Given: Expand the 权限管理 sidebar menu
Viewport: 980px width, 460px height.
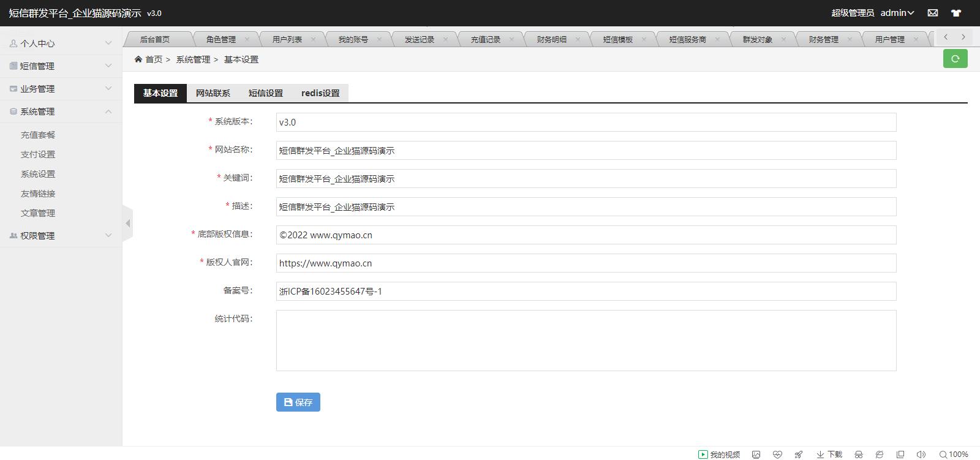Looking at the screenshot, I should point(61,236).
